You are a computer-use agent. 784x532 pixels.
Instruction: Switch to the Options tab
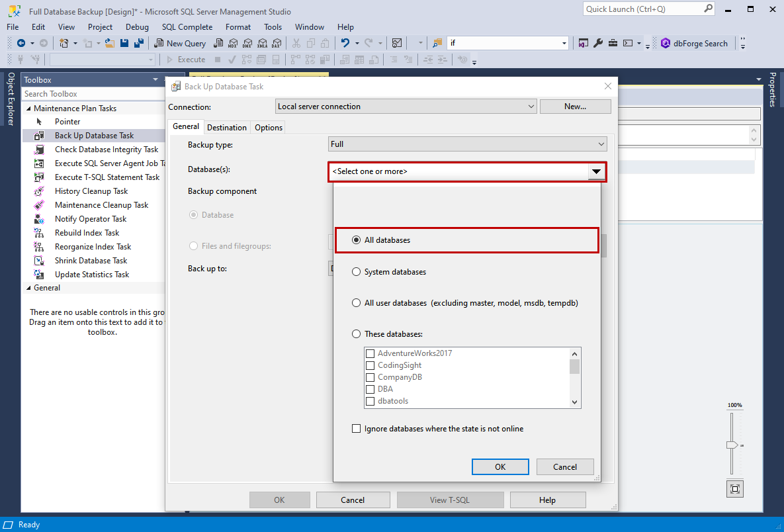coord(269,128)
